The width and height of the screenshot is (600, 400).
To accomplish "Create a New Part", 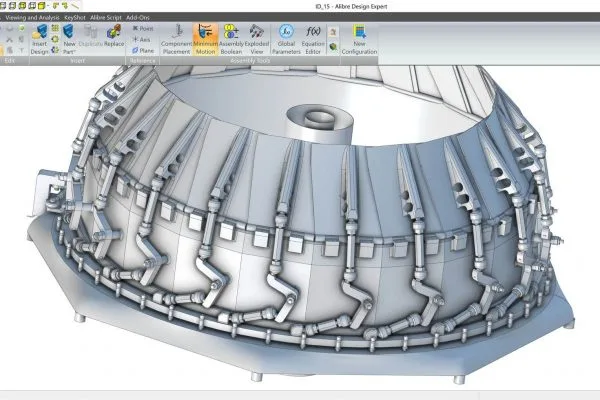I will [69, 40].
